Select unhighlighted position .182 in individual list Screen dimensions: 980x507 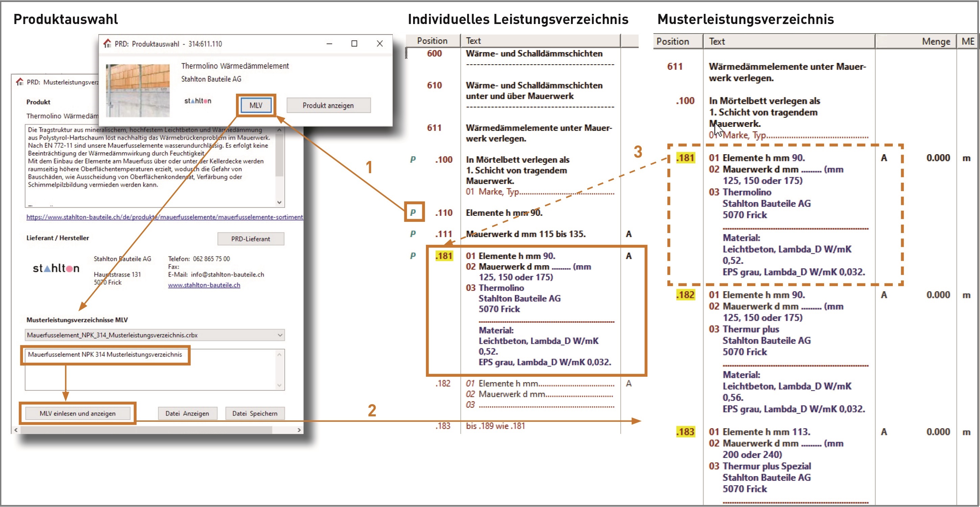(443, 383)
